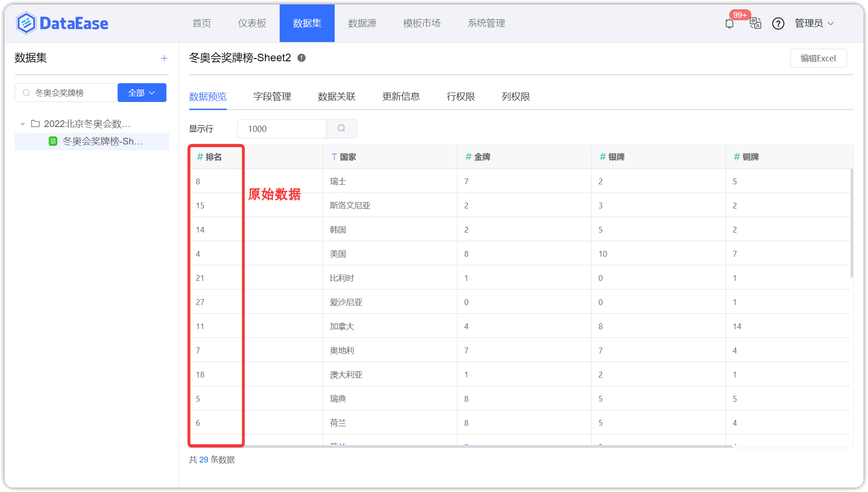Open the help question mark icon
The image size is (868, 492).
(x=778, y=24)
